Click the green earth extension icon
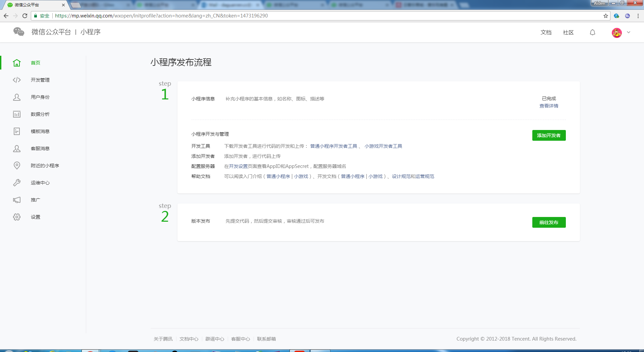This screenshot has width=644, height=352. (x=616, y=16)
